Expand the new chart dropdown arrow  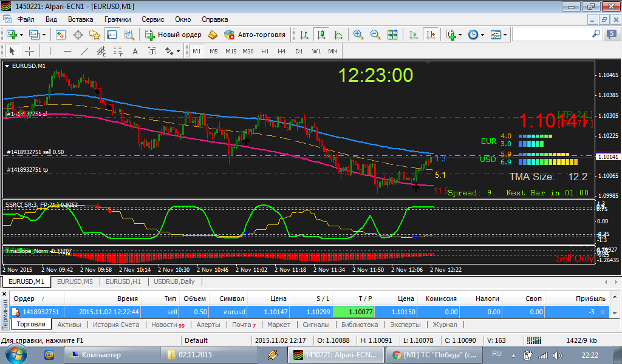[x=21, y=35]
